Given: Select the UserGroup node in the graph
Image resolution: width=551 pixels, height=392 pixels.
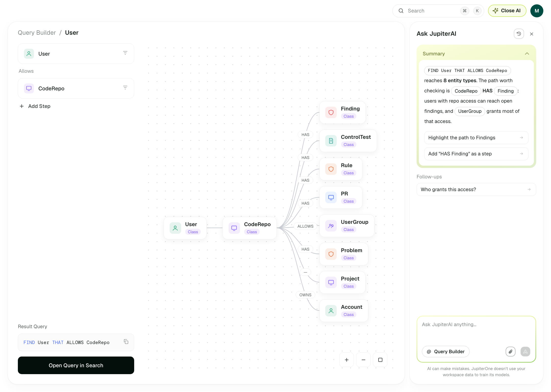Looking at the screenshot, I should pos(347,226).
